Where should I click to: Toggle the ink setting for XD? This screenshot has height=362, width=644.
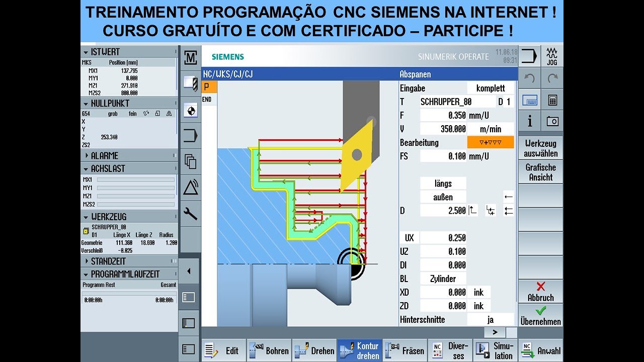pos(478,292)
